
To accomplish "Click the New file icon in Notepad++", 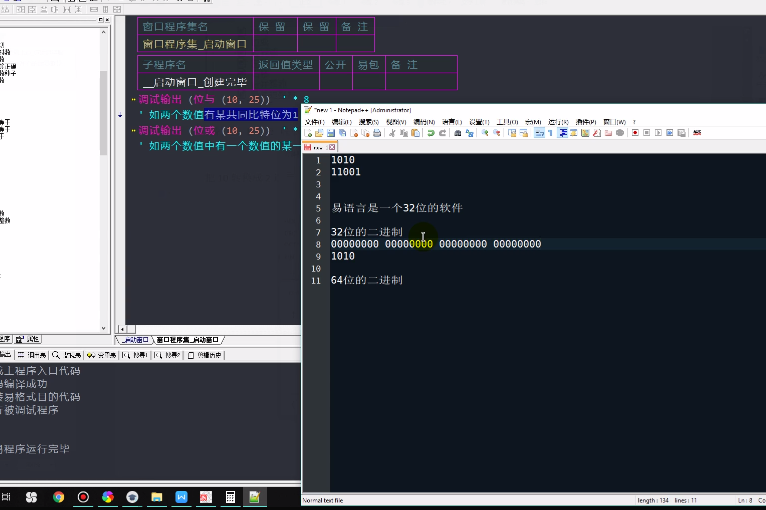I will coord(308,133).
